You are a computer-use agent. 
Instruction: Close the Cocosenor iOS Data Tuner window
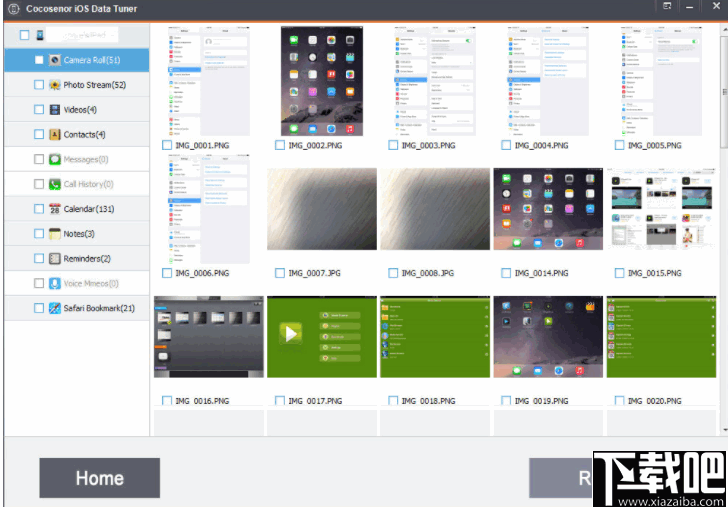point(717,6)
